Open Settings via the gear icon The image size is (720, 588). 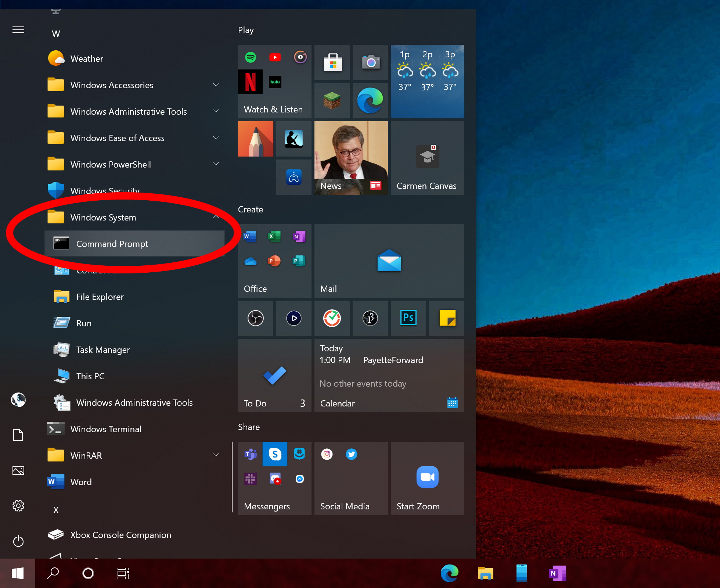(18, 506)
